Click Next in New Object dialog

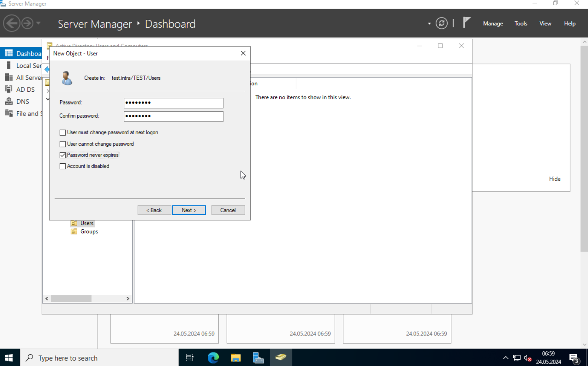tap(189, 210)
